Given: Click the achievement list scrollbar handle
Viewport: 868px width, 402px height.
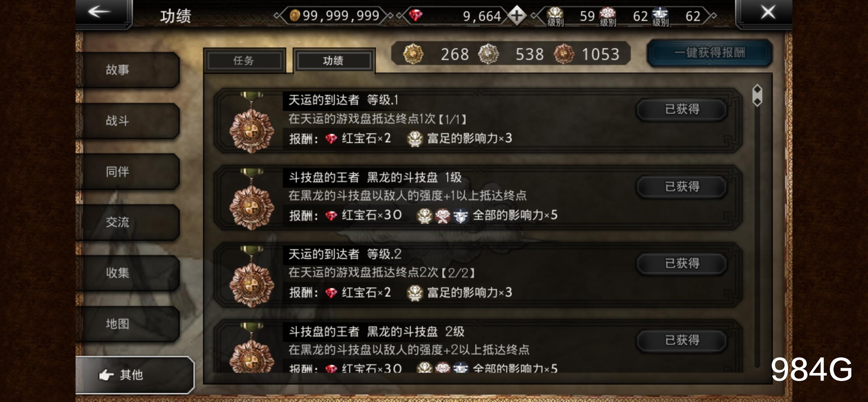Looking at the screenshot, I should tap(757, 95).
